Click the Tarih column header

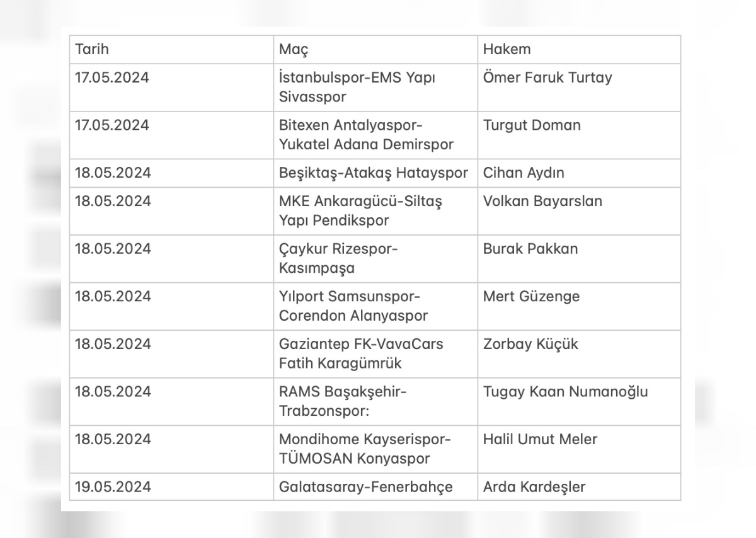[x=92, y=49]
